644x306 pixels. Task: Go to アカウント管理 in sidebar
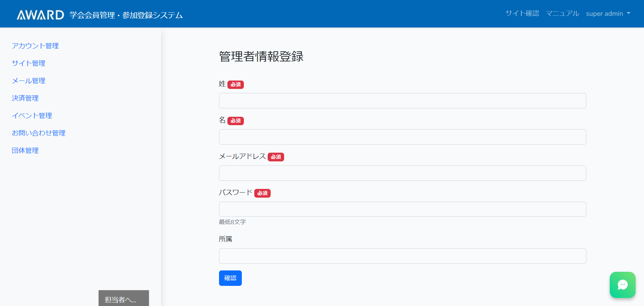(35, 46)
